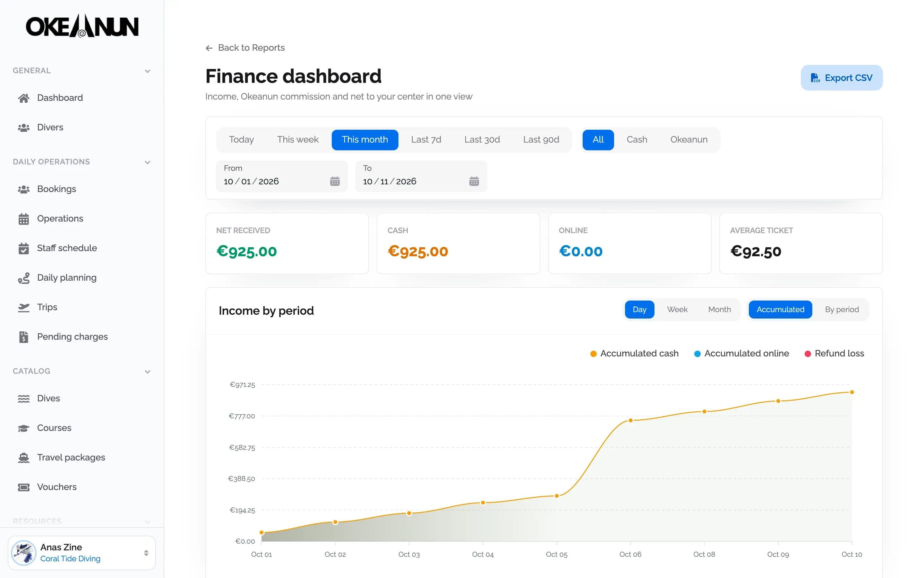Click the Oct 10 chart data point

(x=851, y=392)
